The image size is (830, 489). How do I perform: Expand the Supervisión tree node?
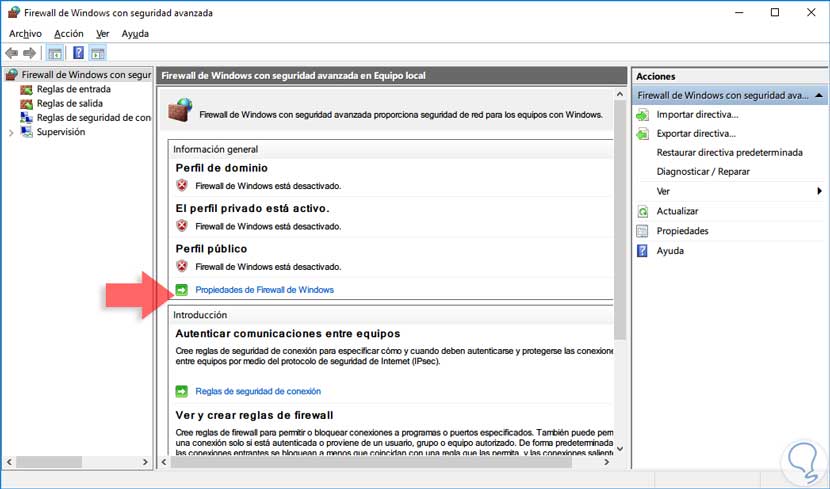tap(11, 132)
